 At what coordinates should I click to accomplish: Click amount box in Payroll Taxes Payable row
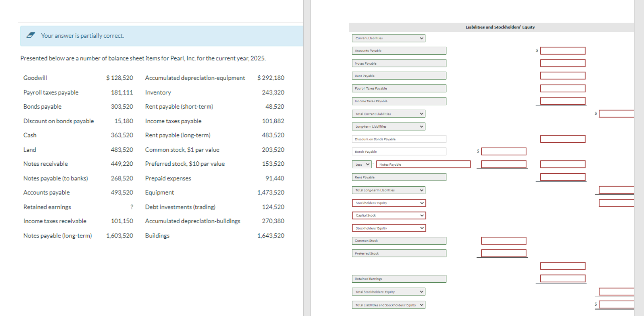(x=563, y=88)
